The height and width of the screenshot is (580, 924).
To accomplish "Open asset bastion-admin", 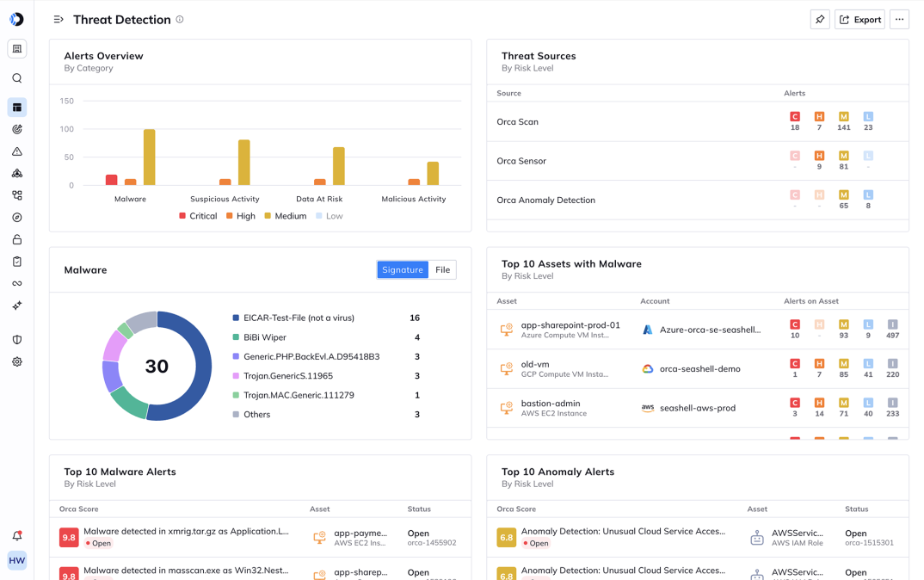I will 551,404.
